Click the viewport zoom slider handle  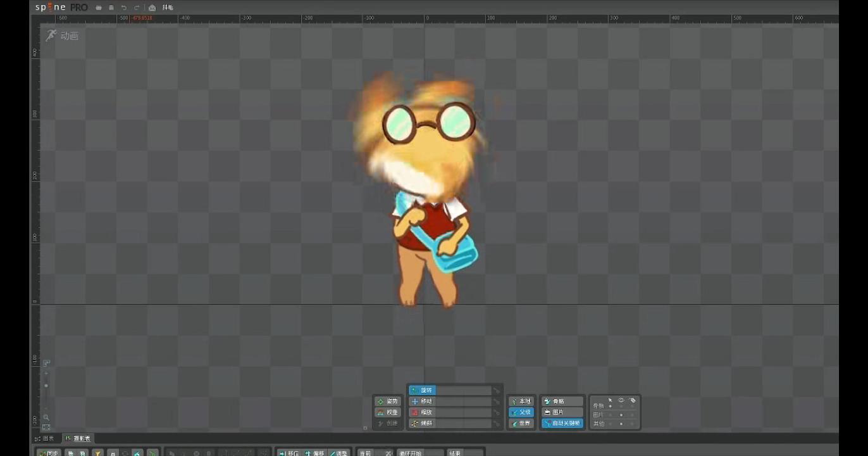(x=46, y=386)
